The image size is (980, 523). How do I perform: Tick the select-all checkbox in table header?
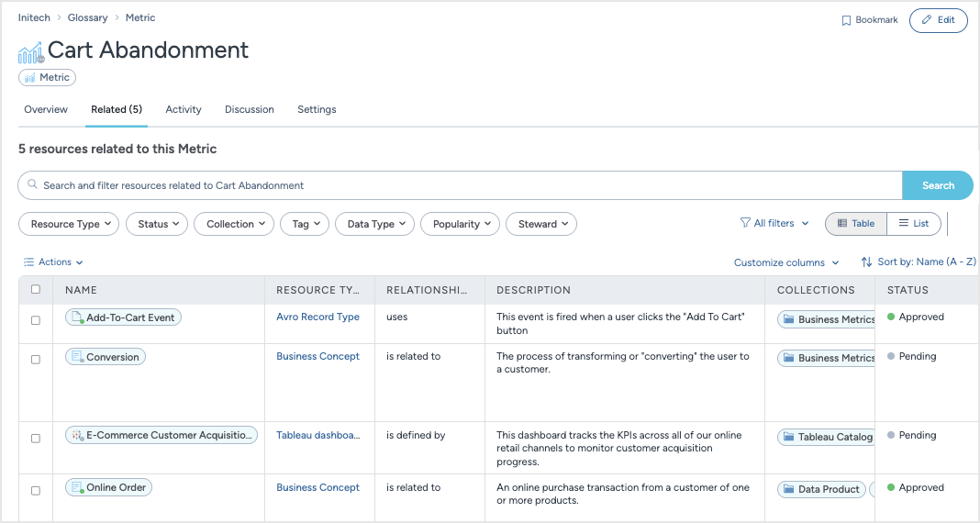point(36,289)
